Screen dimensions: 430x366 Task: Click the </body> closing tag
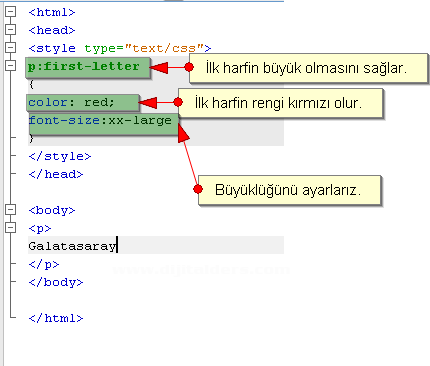click(x=56, y=282)
